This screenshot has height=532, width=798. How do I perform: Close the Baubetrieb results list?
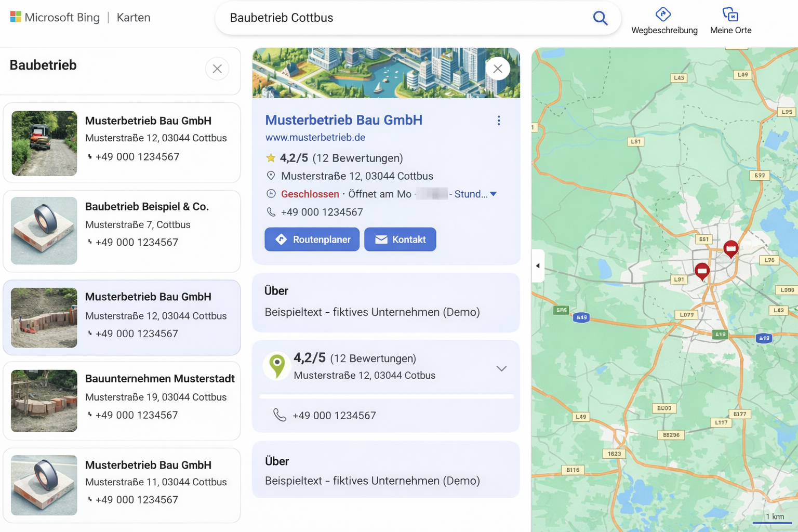217,69
